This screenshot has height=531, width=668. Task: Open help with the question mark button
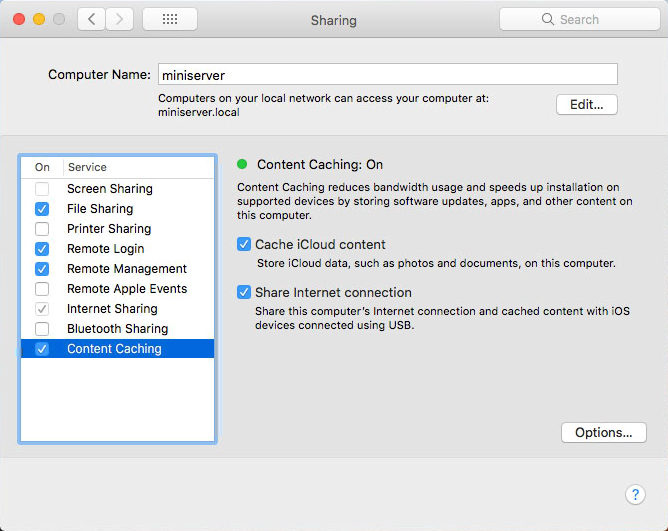point(635,494)
